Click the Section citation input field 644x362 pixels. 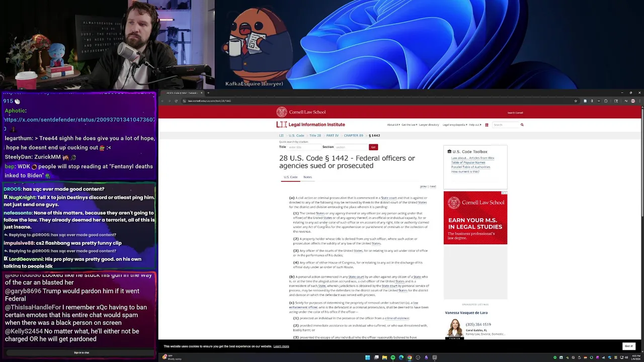(351, 147)
